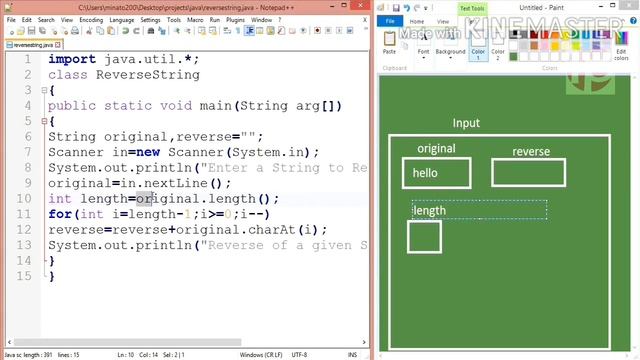Click code line 12 starting with reverse=reverse
Screen dimensions: 640x360
pos(187,230)
